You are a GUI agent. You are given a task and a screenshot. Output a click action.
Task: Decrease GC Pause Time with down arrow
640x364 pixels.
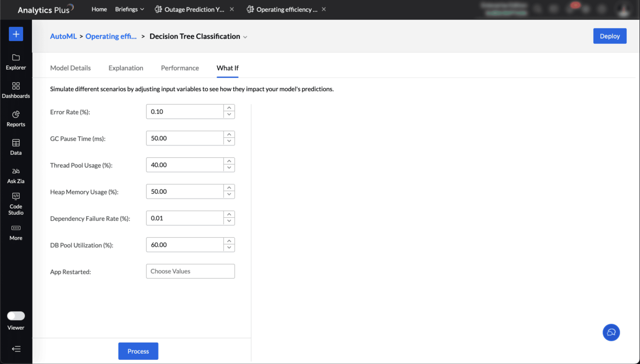(229, 141)
